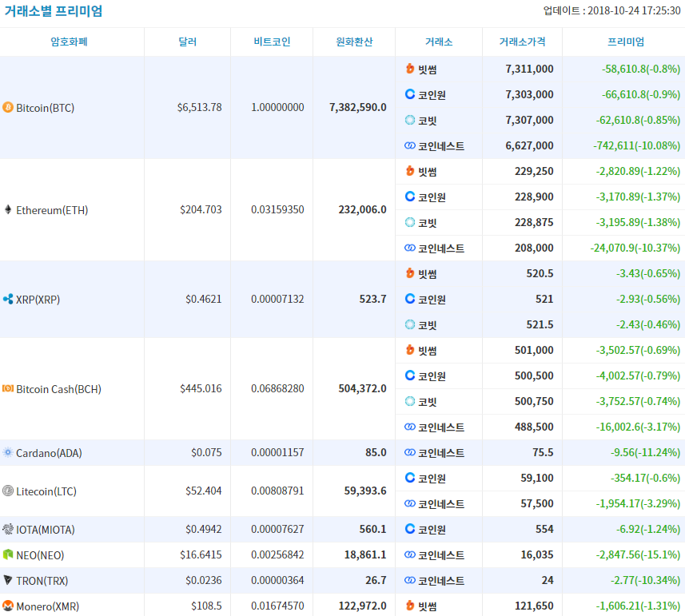685x616 pixels.
Task: Click the update timestamp 2018-10-24 17:25:30
Action: pyautogui.click(x=634, y=11)
